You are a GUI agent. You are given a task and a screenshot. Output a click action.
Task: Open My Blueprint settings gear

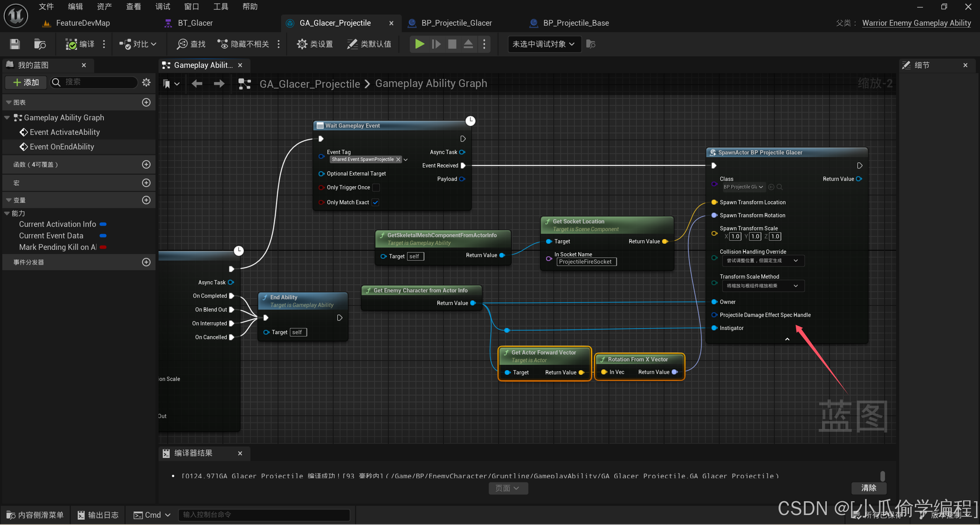(x=146, y=82)
